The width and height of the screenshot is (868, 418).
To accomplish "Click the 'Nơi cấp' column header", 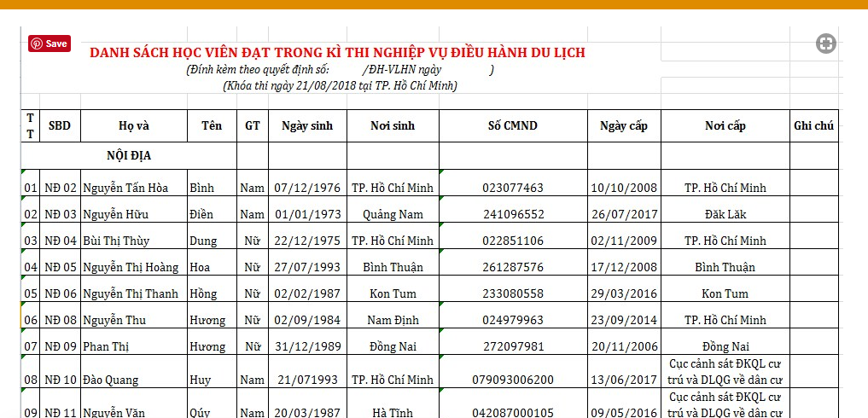I will [725, 125].
